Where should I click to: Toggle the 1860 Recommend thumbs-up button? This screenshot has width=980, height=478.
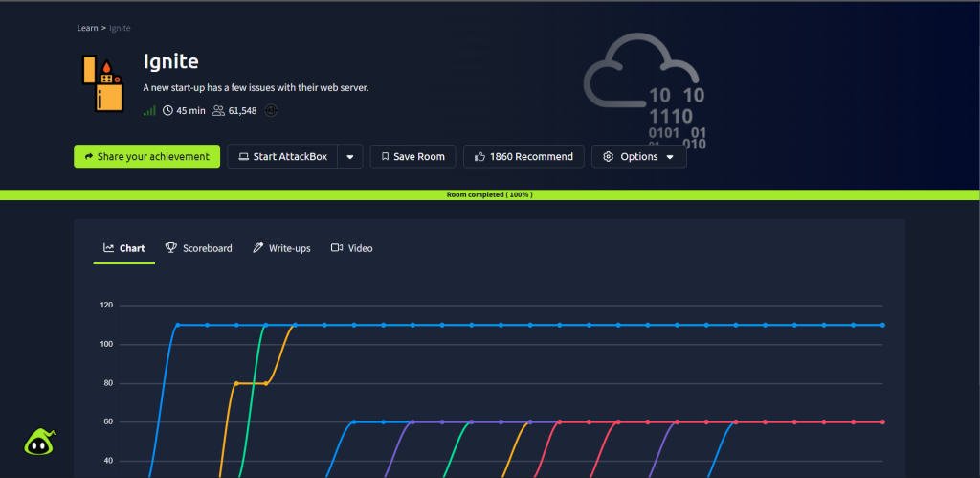click(x=523, y=157)
